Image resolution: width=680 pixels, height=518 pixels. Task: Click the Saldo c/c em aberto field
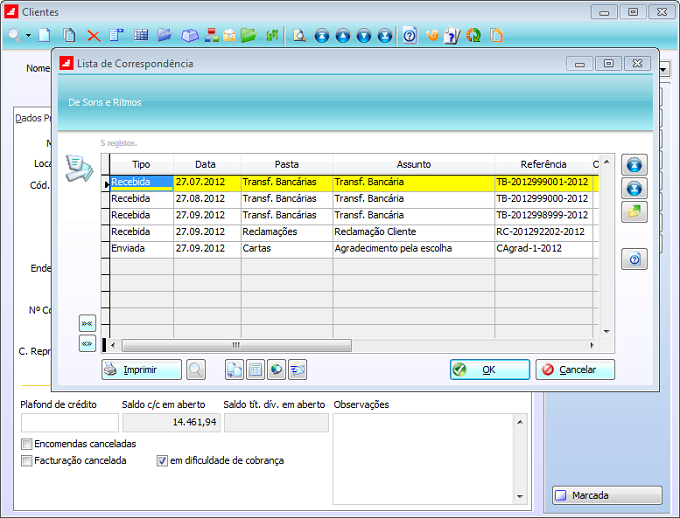(171, 423)
